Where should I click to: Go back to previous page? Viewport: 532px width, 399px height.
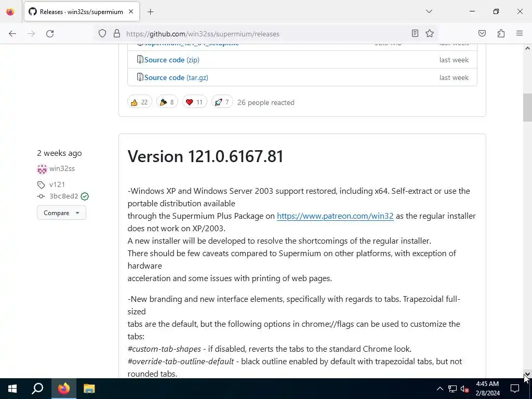pyautogui.click(x=12, y=34)
